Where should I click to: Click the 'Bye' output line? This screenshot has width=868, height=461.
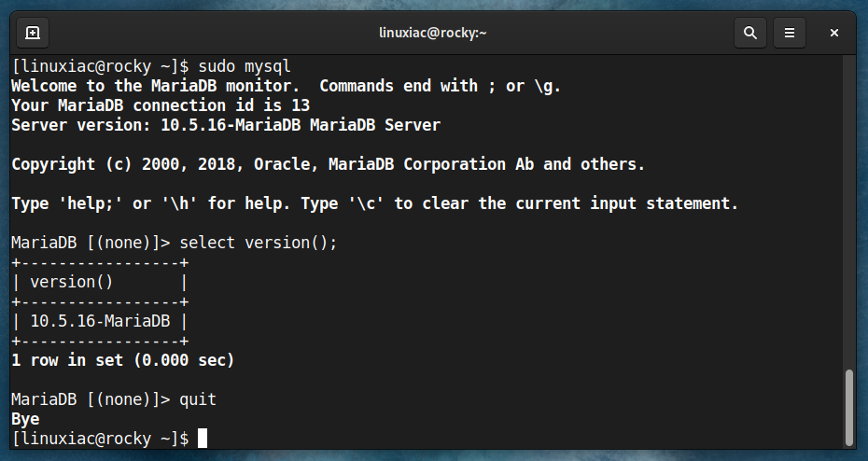point(25,419)
